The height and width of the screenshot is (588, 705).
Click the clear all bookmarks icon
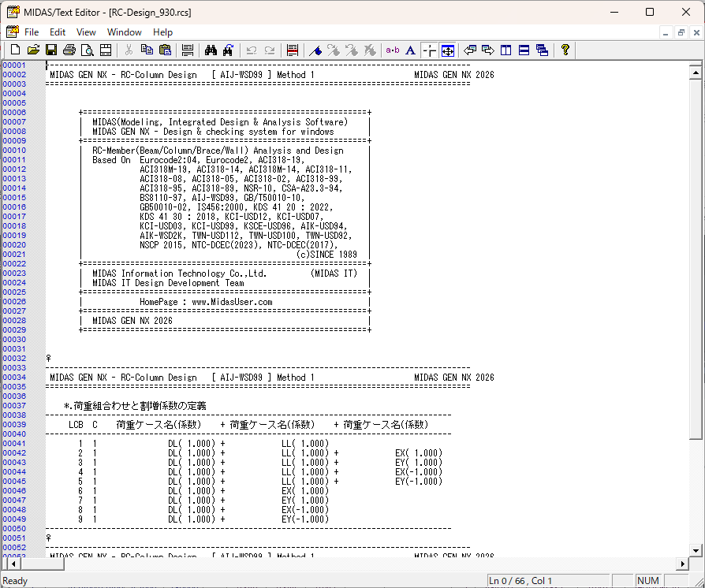pyautogui.click(x=370, y=50)
